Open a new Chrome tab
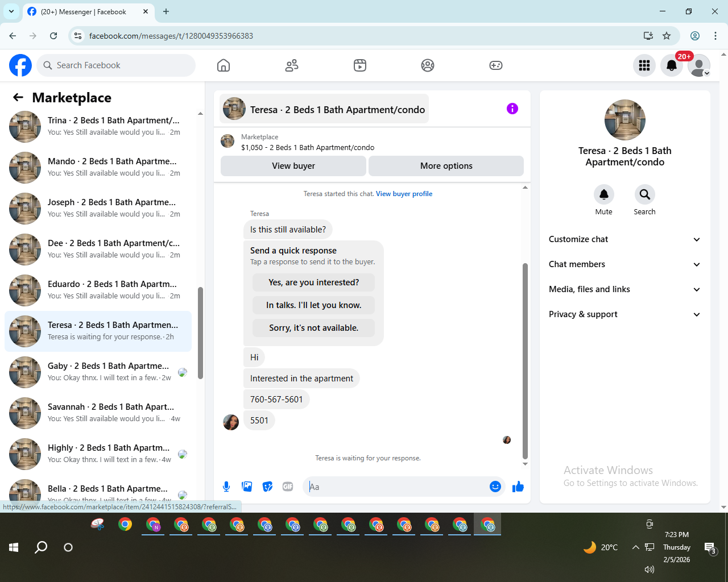 (x=166, y=11)
